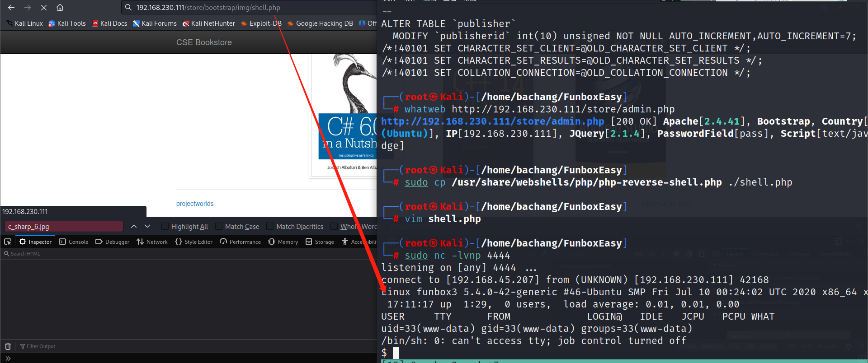The width and height of the screenshot is (868, 363).
Task: Follow the projectworlds footer link
Action: [195, 204]
